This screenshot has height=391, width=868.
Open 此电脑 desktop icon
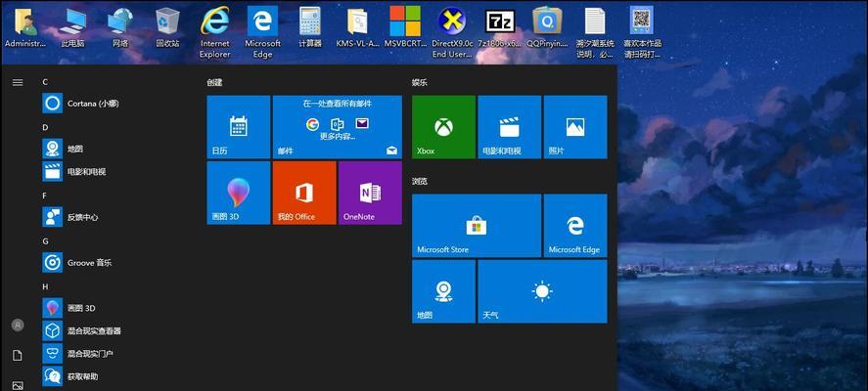pos(72,27)
